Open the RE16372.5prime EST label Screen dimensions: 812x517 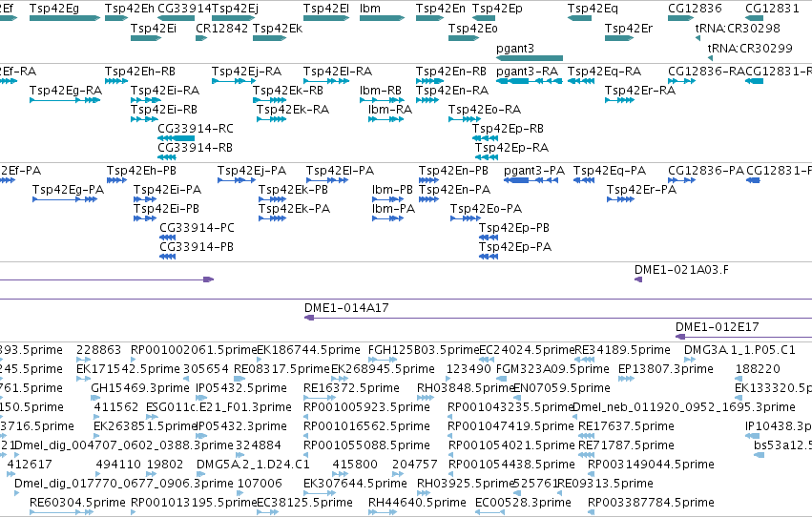(352, 388)
